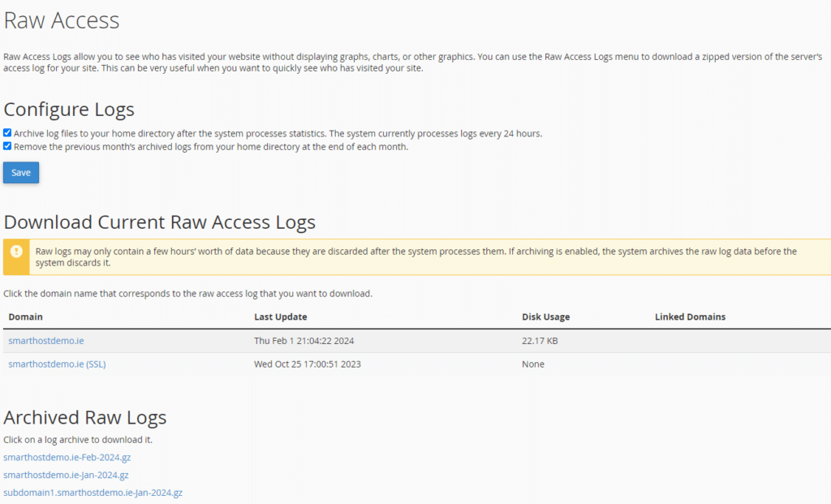
Task: Download the smarthostdemo.ie (SSL) log
Action: coord(58,364)
